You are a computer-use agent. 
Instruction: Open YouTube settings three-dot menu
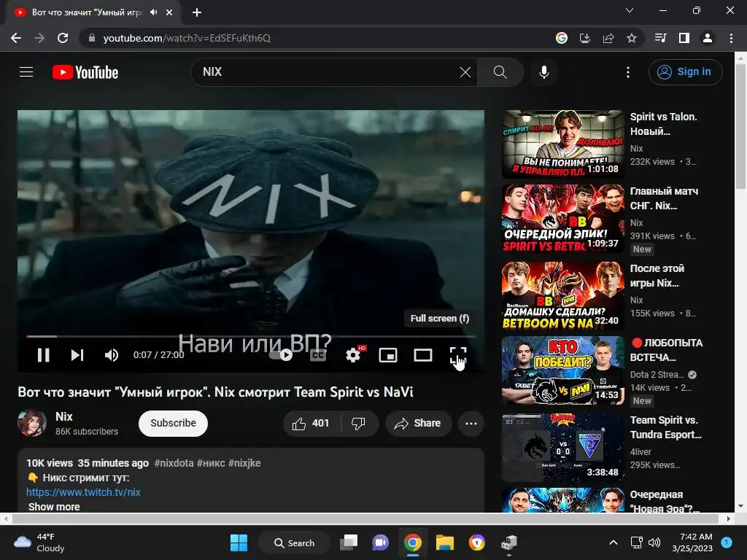[628, 72]
